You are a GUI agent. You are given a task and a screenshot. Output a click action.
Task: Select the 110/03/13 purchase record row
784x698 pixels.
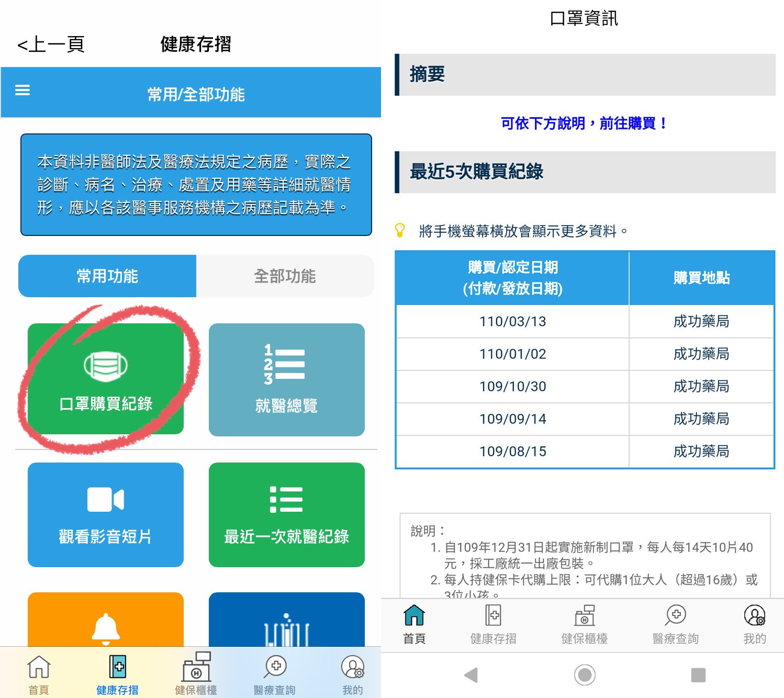click(x=585, y=321)
